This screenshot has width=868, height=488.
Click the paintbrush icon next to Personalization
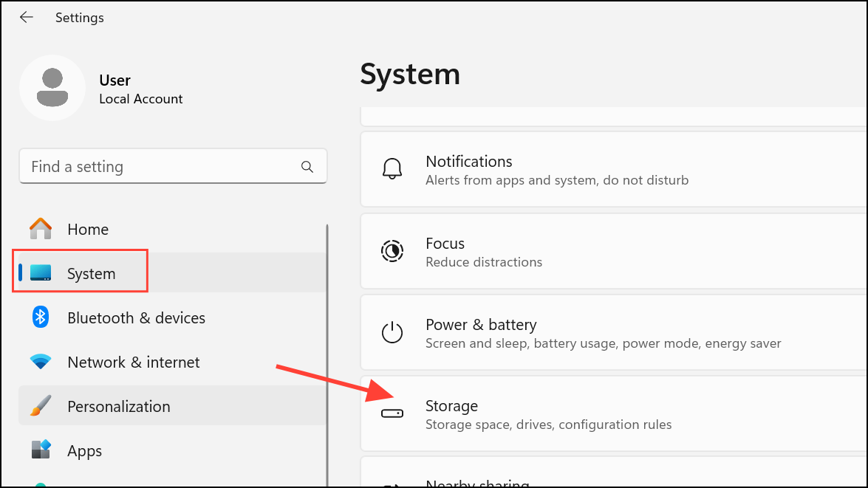pyautogui.click(x=40, y=405)
